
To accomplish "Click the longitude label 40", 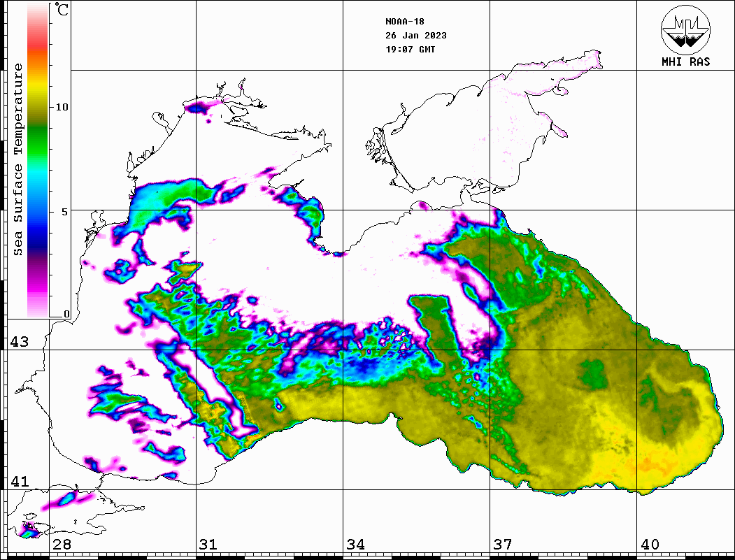I will [x=650, y=545].
